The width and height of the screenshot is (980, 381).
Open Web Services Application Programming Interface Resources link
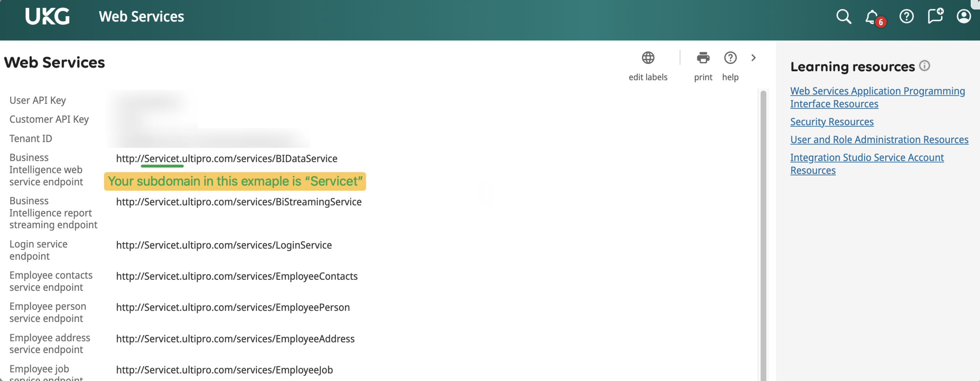[877, 97]
